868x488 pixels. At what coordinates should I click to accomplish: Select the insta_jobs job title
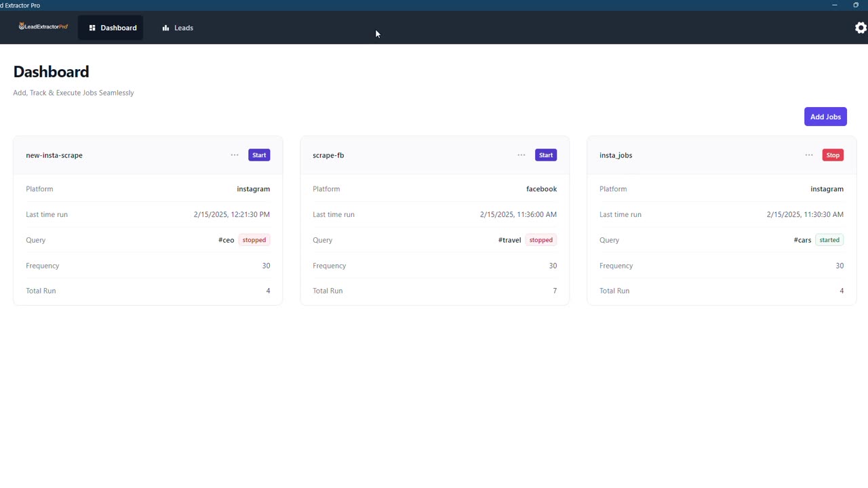coord(616,155)
